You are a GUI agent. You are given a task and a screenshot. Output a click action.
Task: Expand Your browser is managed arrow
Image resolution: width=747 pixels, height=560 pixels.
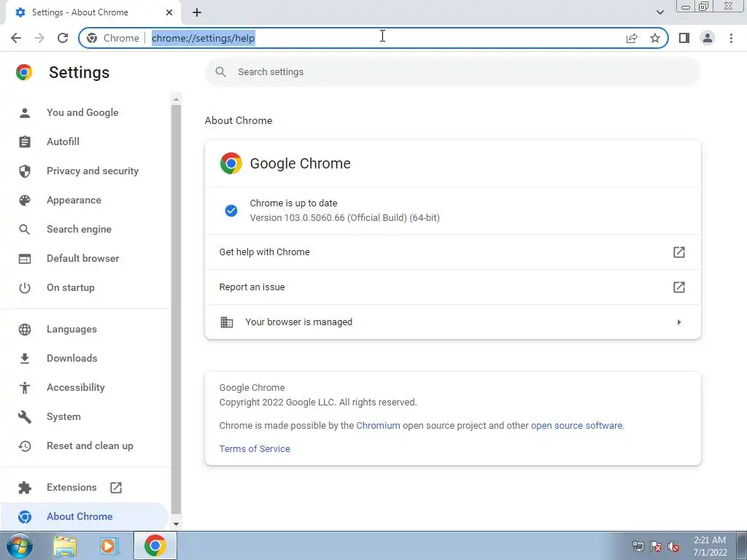679,322
